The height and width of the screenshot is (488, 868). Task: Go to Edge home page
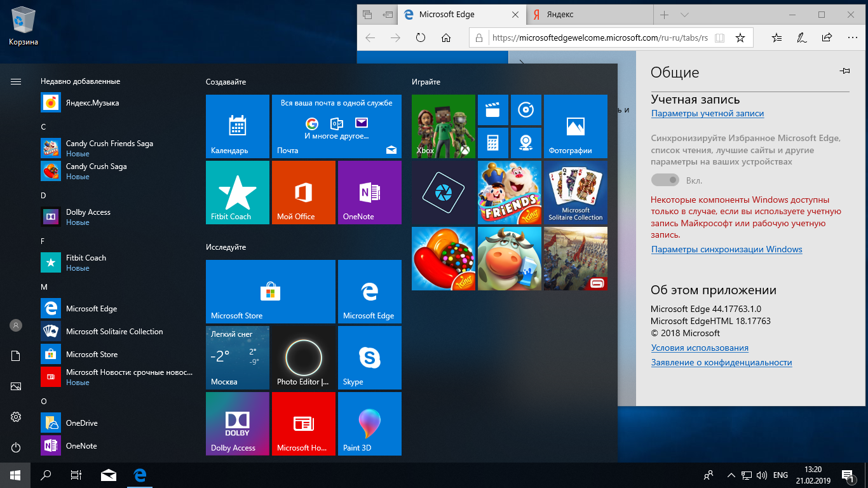pos(447,38)
